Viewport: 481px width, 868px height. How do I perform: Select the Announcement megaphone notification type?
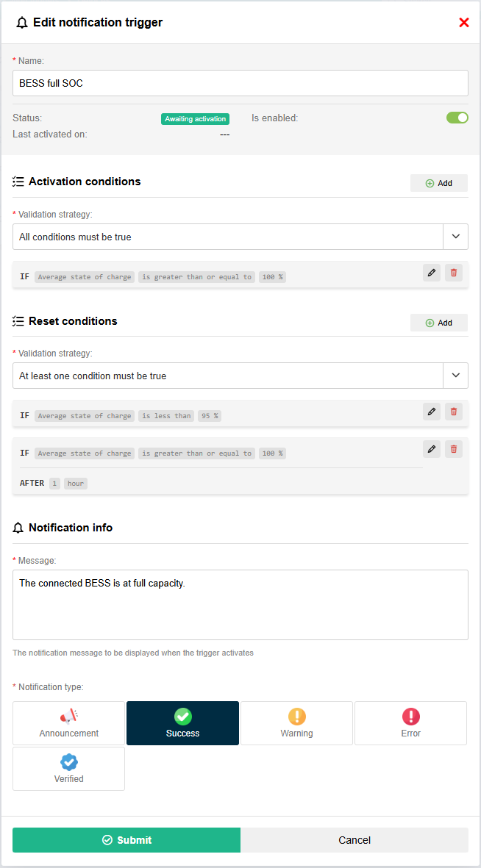pyautogui.click(x=69, y=723)
